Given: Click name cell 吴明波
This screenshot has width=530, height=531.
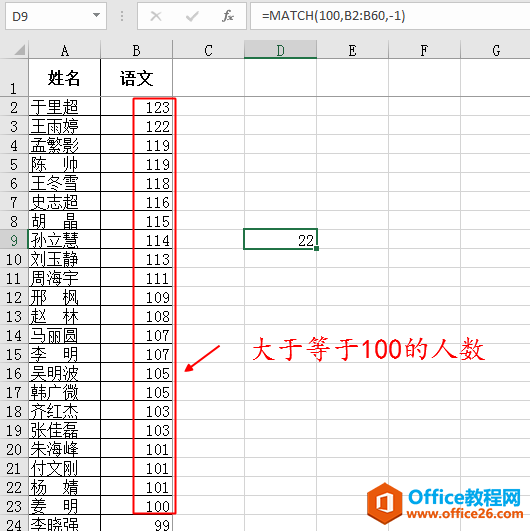Looking at the screenshot, I should [x=65, y=373].
